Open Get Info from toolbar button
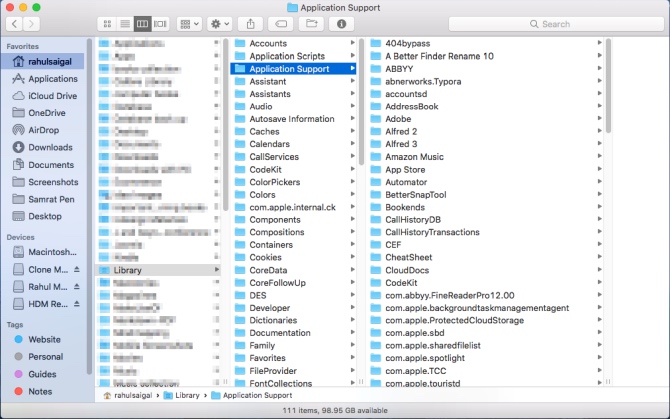The image size is (670, 419). pyautogui.click(x=342, y=23)
